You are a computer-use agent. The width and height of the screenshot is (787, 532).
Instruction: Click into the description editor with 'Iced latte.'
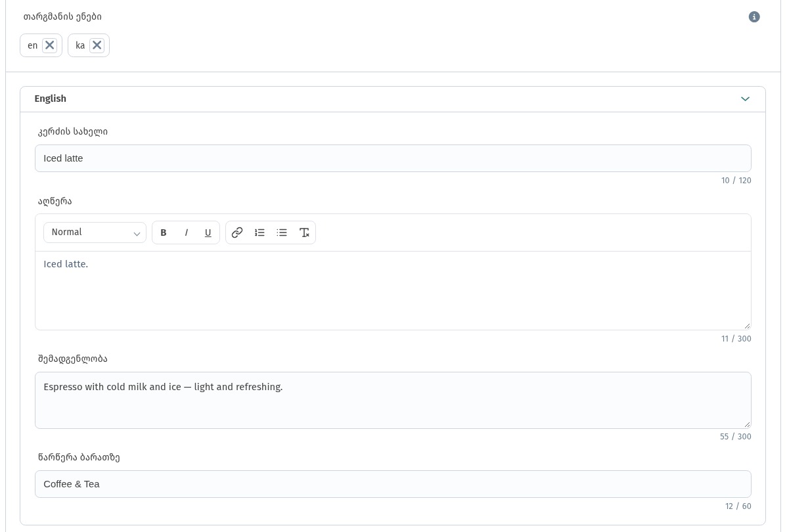click(393, 290)
